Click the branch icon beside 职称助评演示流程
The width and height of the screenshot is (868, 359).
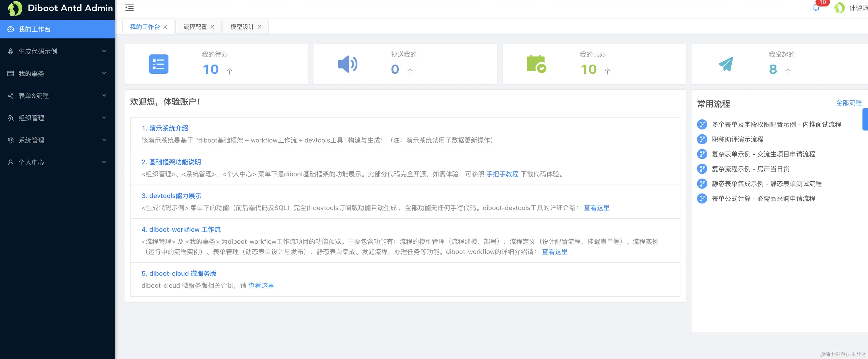point(702,139)
